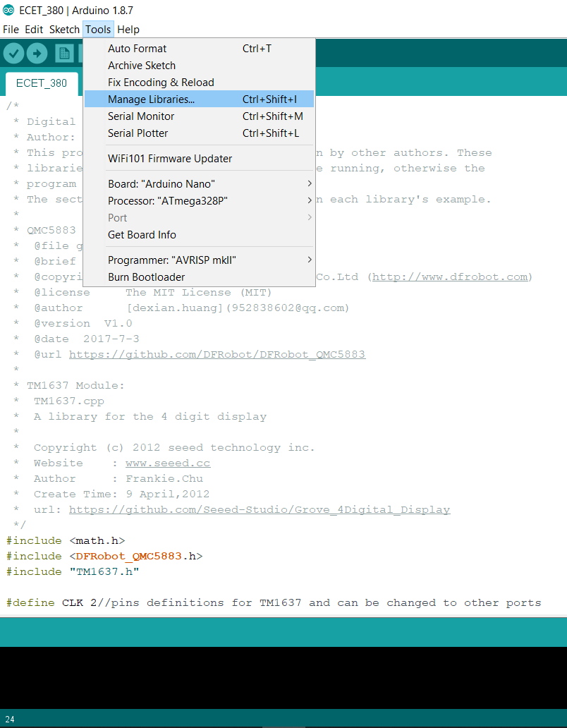This screenshot has width=567, height=728.
Task: Expand the Programmer: "AVRISP mkII" submenu
Action: click(x=199, y=260)
